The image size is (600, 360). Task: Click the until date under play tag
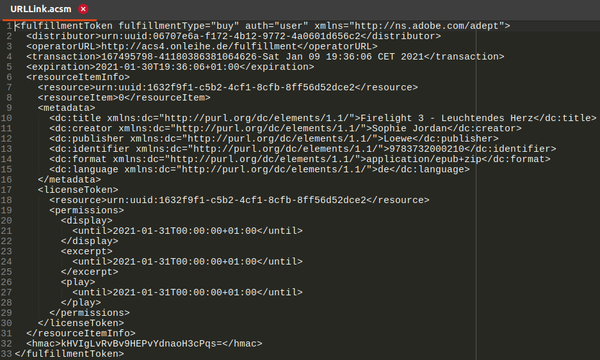coord(184,292)
